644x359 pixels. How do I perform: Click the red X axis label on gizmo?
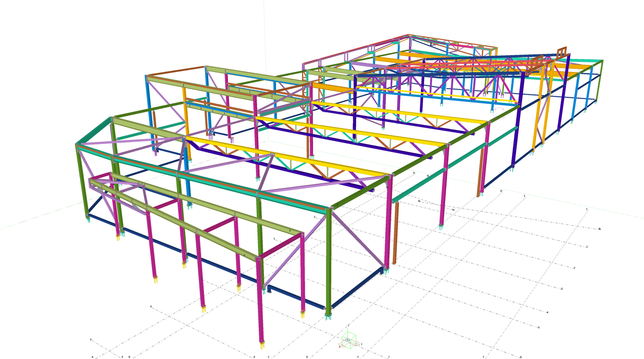pyautogui.click(x=340, y=347)
